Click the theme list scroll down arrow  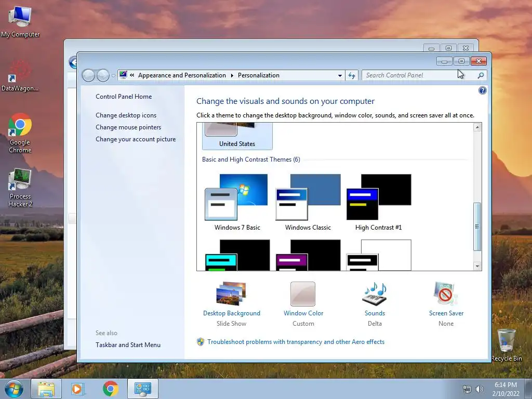click(477, 266)
